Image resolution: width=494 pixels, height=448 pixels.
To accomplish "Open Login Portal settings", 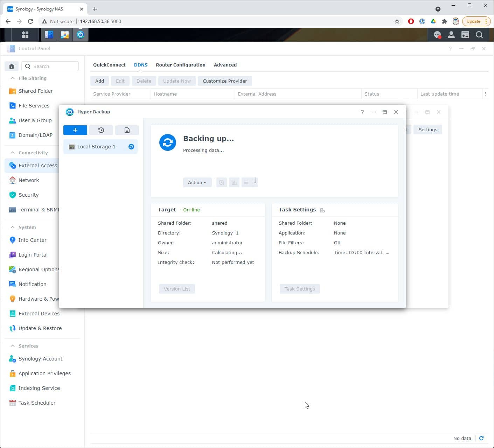I will click(32, 255).
